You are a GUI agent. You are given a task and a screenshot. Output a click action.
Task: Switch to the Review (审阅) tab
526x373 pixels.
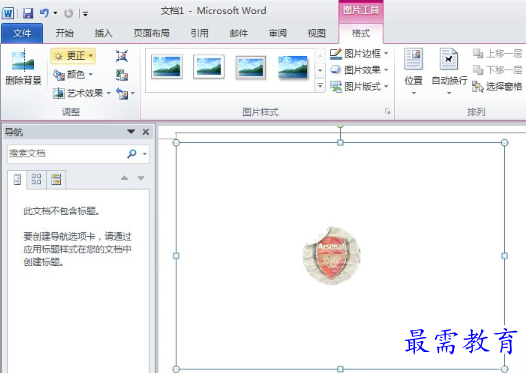click(278, 33)
